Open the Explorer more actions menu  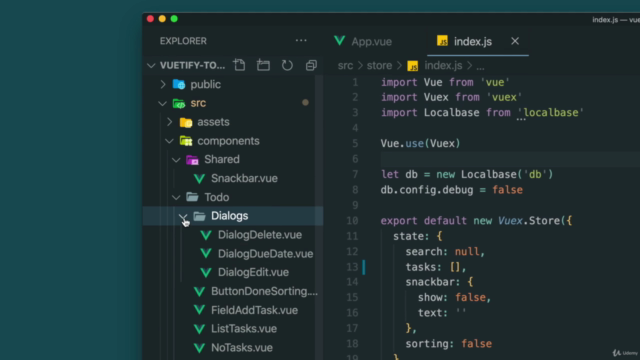click(301, 41)
